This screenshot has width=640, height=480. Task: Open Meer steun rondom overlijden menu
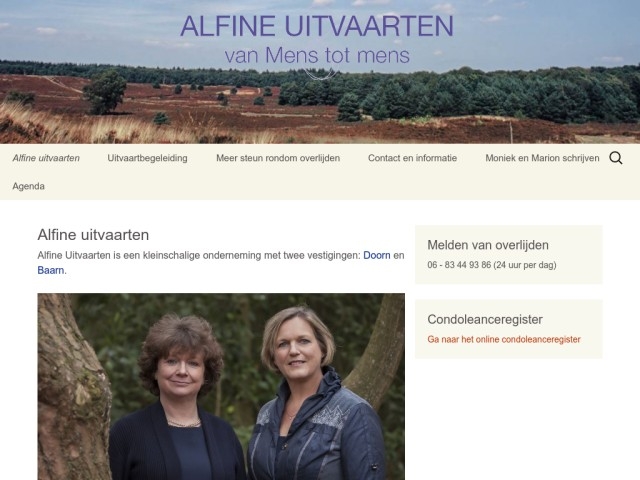pyautogui.click(x=278, y=158)
